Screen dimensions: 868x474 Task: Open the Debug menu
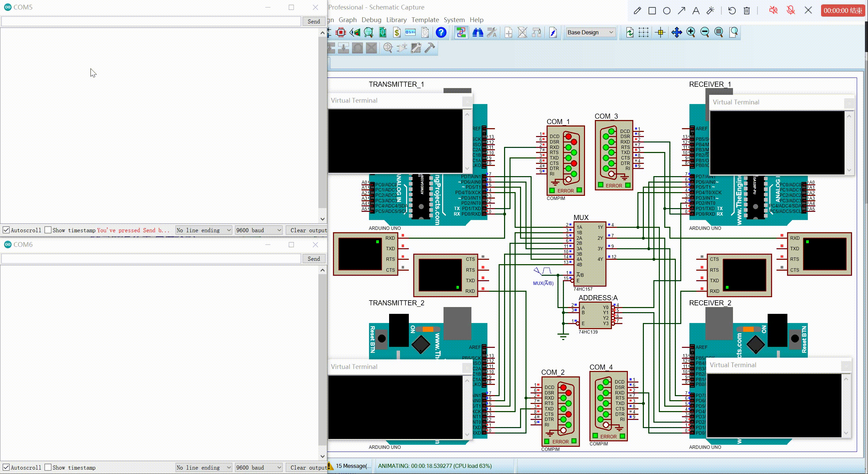tap(371, 20)
